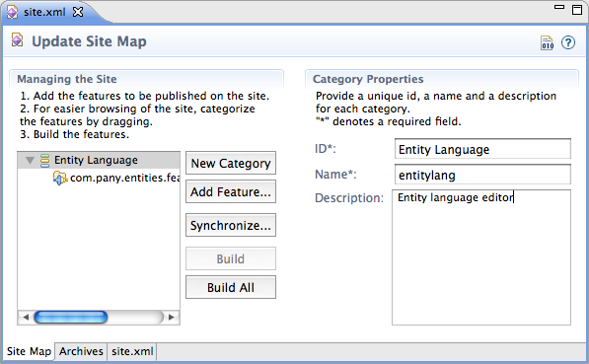Click into the Description text area
The width and height of the screenshot is (589, 364).
point(481,257)
